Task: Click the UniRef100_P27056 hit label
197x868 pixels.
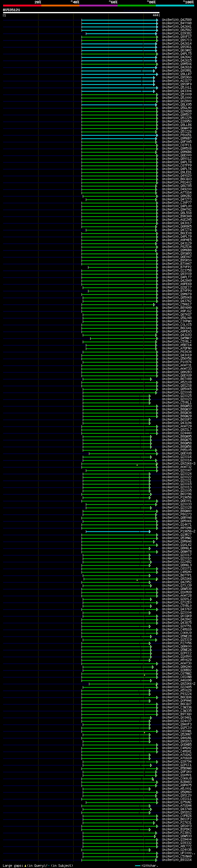Action: (x=177, y=643)
